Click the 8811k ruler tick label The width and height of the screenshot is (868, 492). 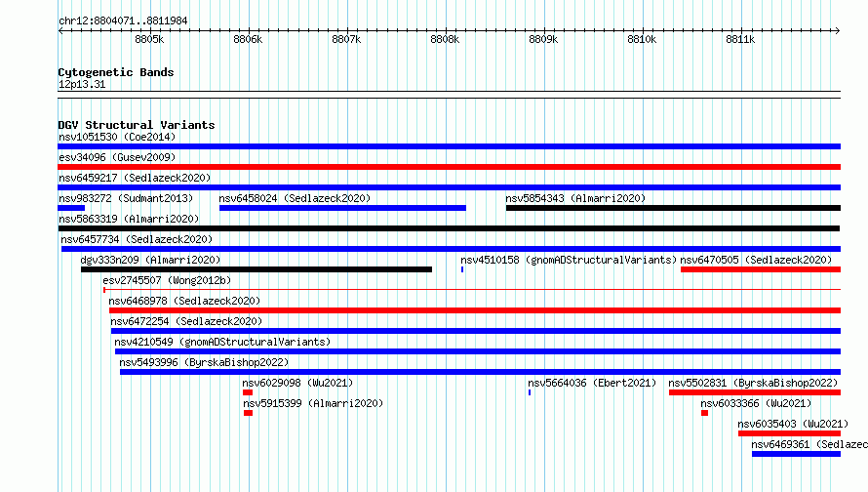(x=740, y=39)
